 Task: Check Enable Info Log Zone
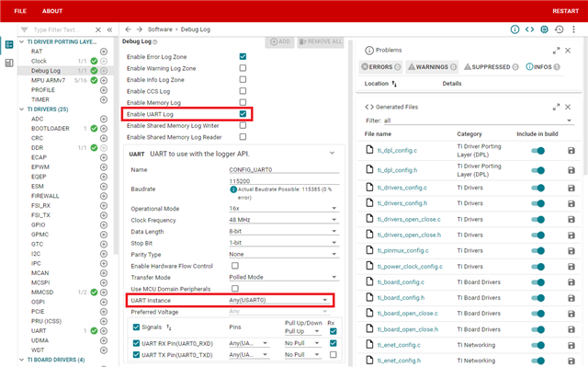tap(243, 79)
